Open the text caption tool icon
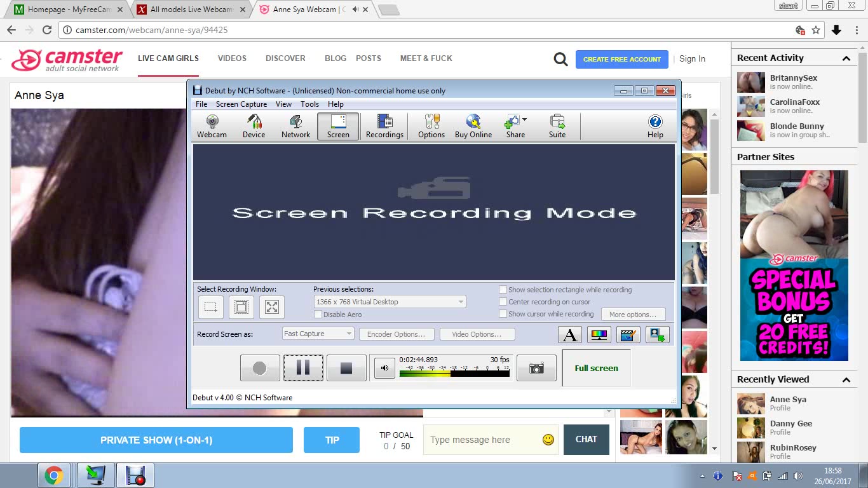This screenshot has height=488, width=868. coord(570,334)
